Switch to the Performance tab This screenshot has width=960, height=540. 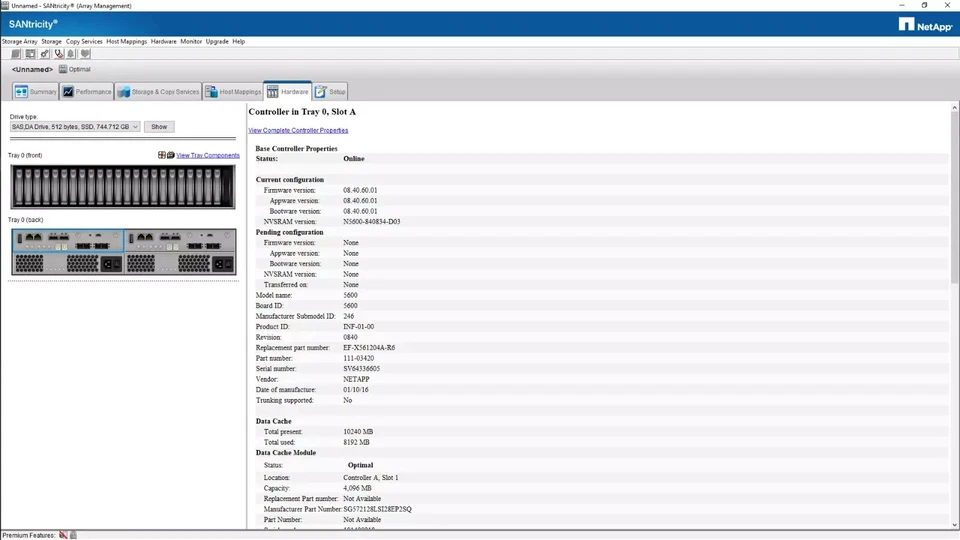click(86, 92)
